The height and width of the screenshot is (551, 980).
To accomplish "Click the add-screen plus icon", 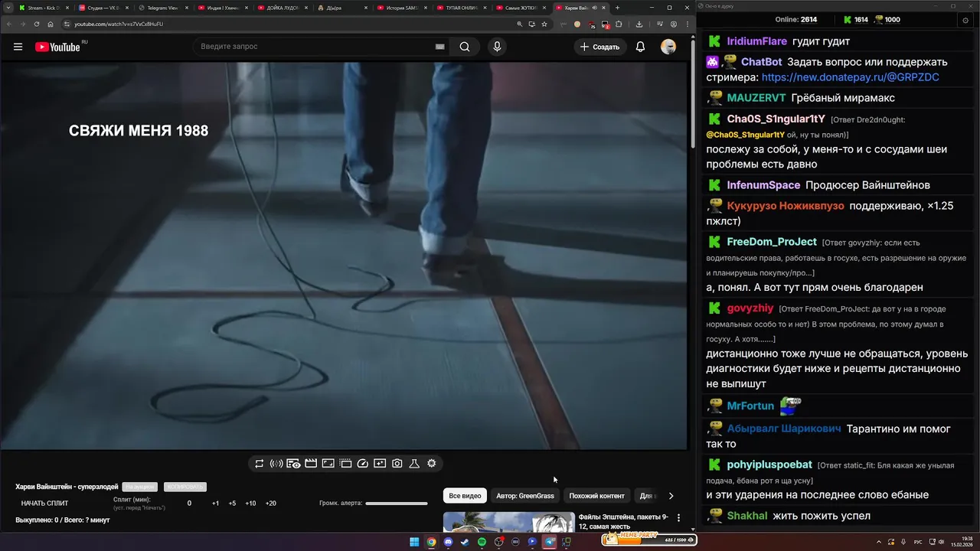I will click(x=380, y=463).
